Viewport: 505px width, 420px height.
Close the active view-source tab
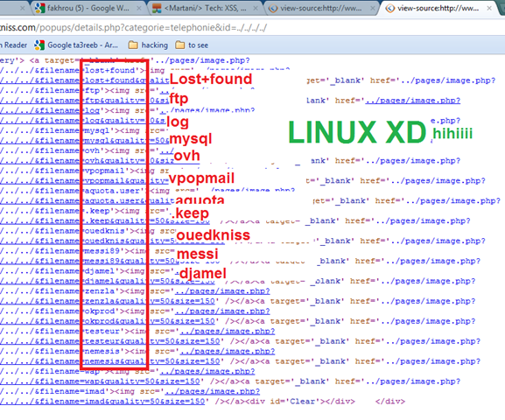489,9
